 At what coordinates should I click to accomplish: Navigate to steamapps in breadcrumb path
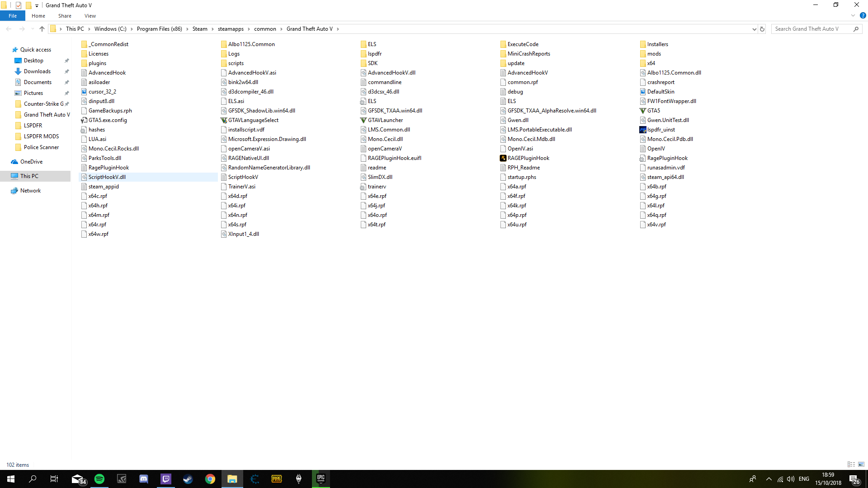[231, 29]
